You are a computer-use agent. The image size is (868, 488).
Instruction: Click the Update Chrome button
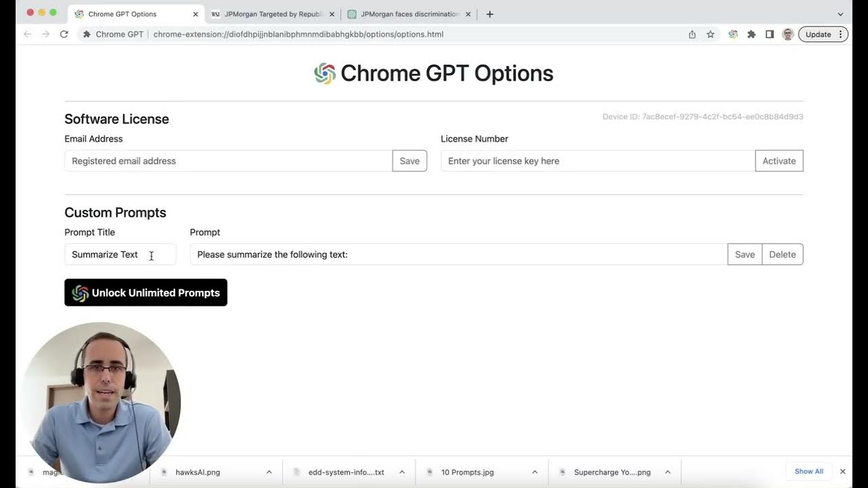pos(823,34)
